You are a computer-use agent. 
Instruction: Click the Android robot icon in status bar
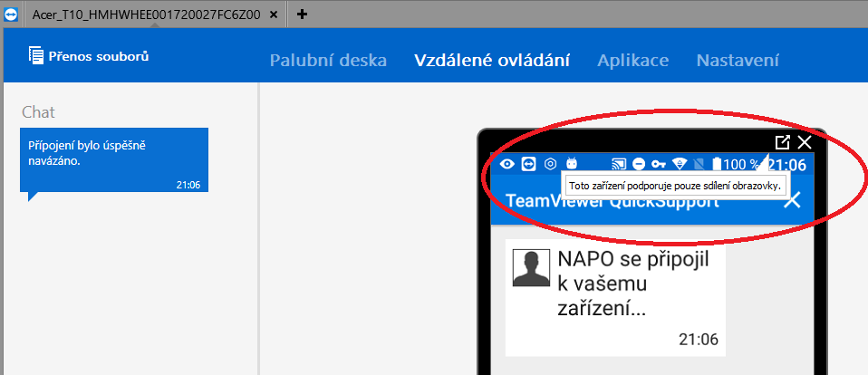[571, 164]
